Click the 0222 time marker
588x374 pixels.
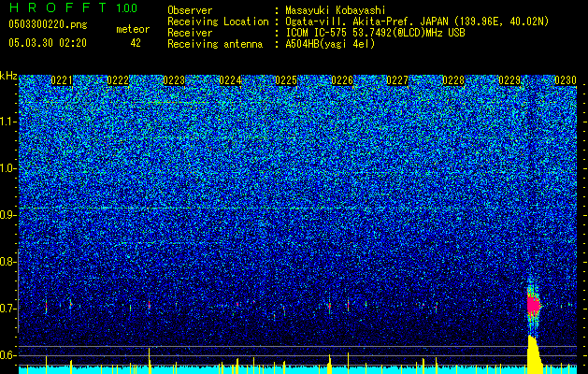pyautogui.click(x=118, y=80)
